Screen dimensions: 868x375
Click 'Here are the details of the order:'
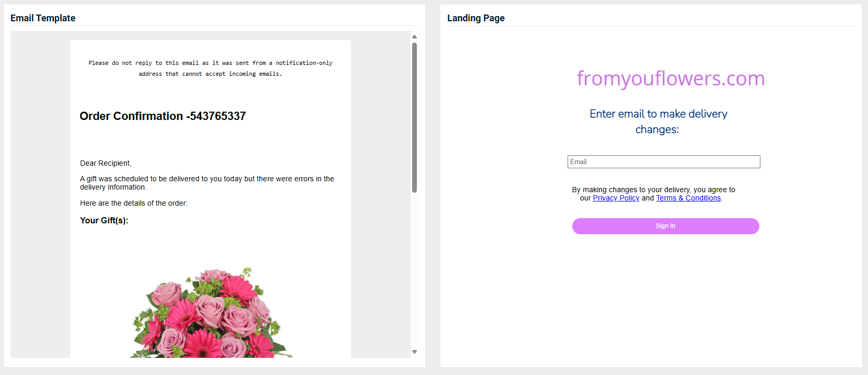pyautogui.click(x=134, y=203)
